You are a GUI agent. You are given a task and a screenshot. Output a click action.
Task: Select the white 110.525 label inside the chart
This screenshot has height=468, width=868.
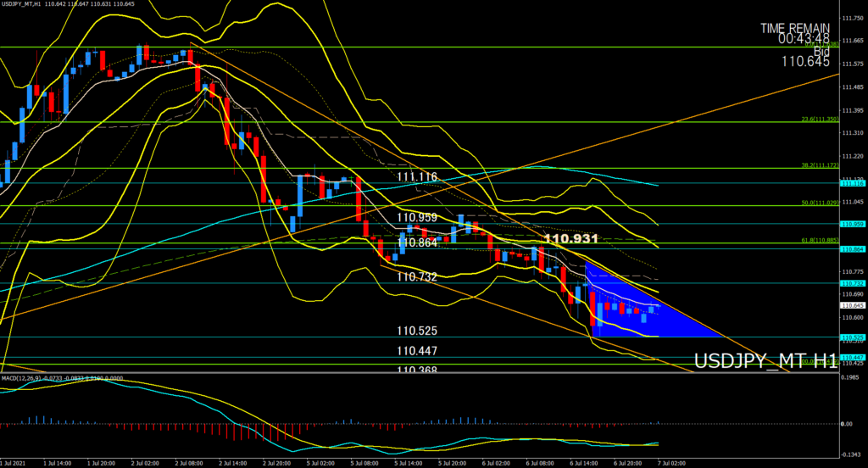click(x=417, y=331)
